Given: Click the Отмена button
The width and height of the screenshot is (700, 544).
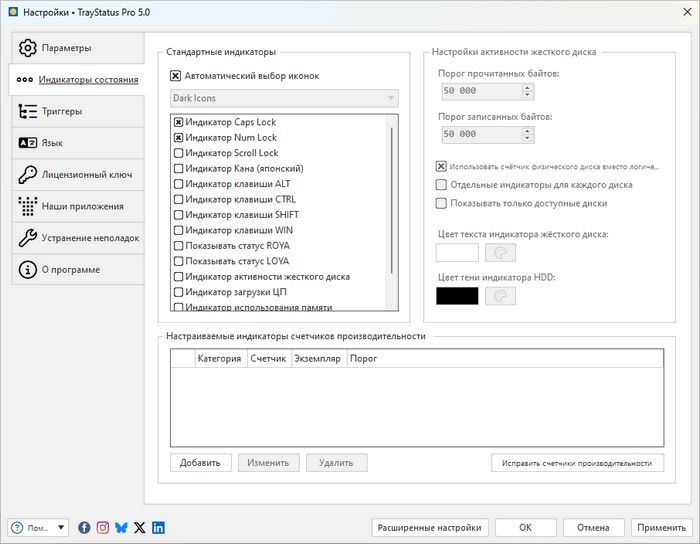Looking at the screenshot, I should 593,527.
